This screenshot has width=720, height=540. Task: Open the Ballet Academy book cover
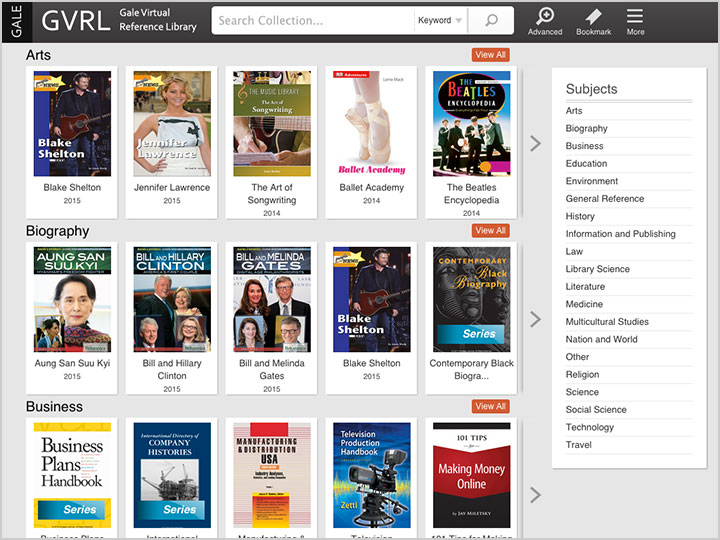click(371, 124)
